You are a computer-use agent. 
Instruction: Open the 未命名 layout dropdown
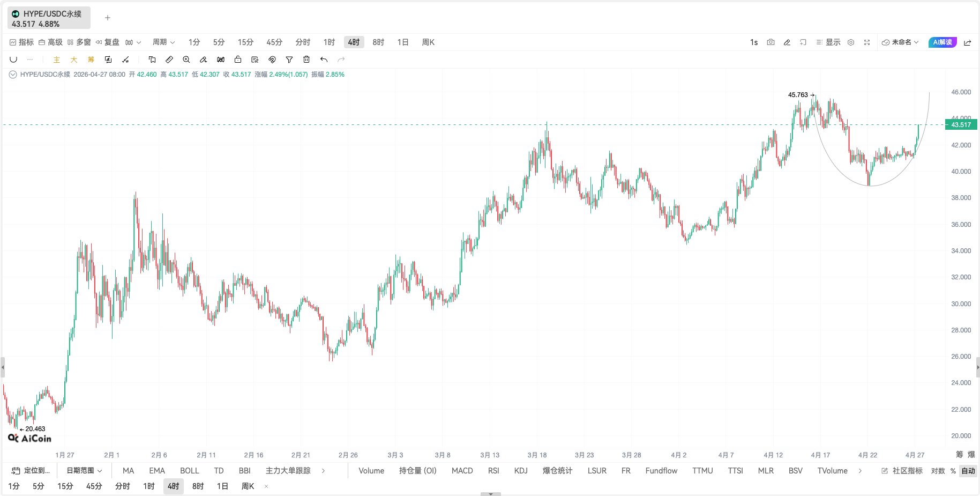click(x=901, y=42)
